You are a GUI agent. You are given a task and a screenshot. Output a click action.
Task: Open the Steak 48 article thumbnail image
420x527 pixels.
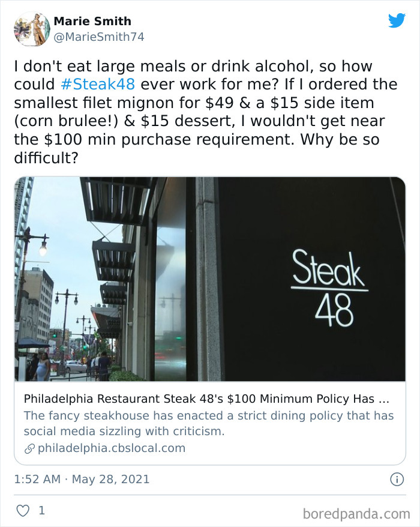pyautogui.click(x=209, y=282)
